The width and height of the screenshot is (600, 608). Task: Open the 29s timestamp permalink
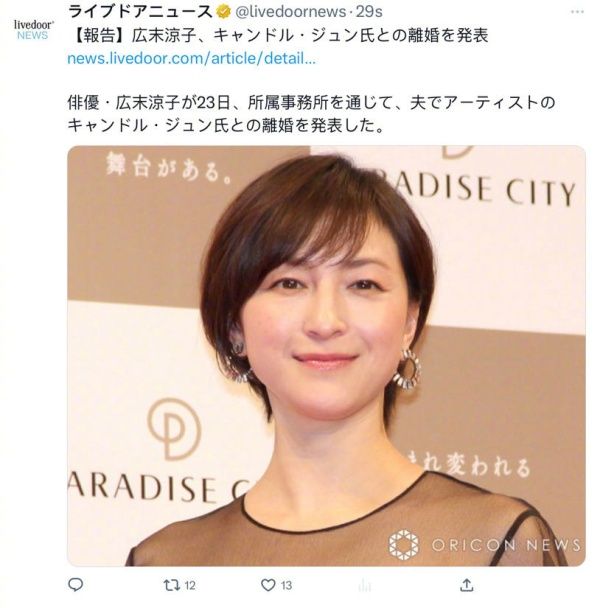pyautogui.click(x=369, y=12)
